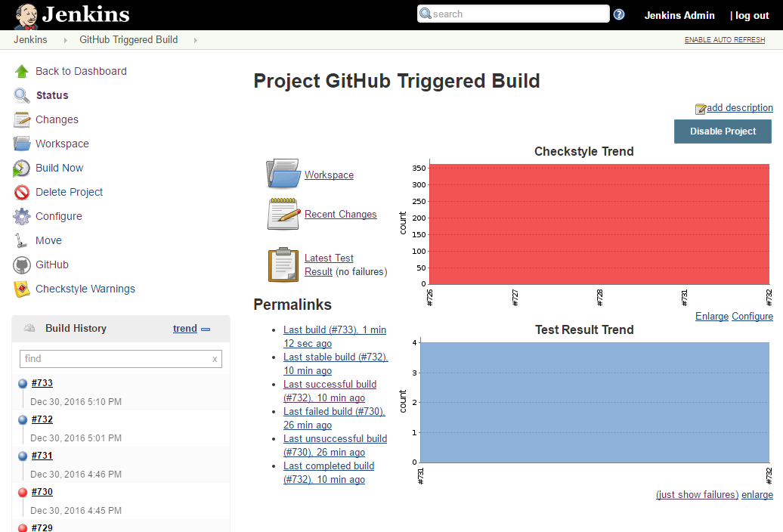This screenshot has width=783, height=532.
Task: Open the Last failed build #730 link
Action: coord(334,411)
